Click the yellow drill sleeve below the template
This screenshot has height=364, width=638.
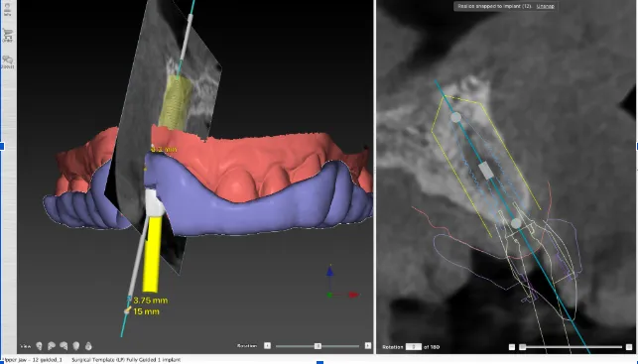pos(152,254)
